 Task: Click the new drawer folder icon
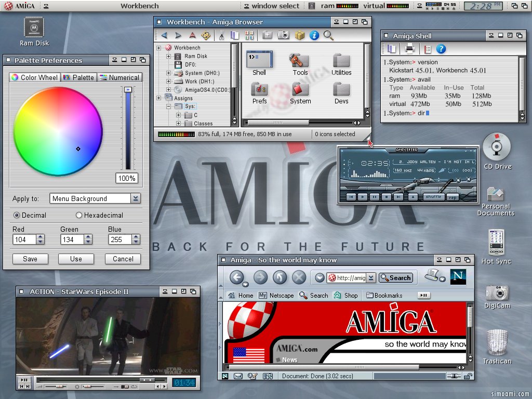(268, 35)
